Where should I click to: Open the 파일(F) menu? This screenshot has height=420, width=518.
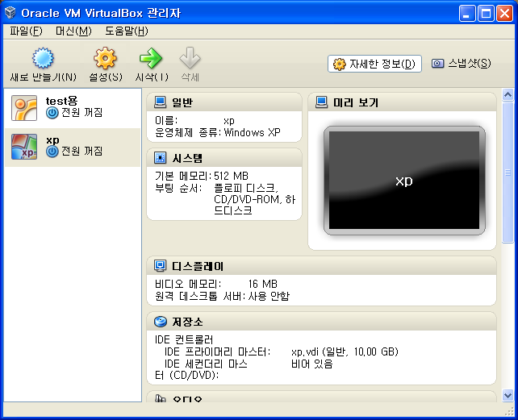click(26, 31)
